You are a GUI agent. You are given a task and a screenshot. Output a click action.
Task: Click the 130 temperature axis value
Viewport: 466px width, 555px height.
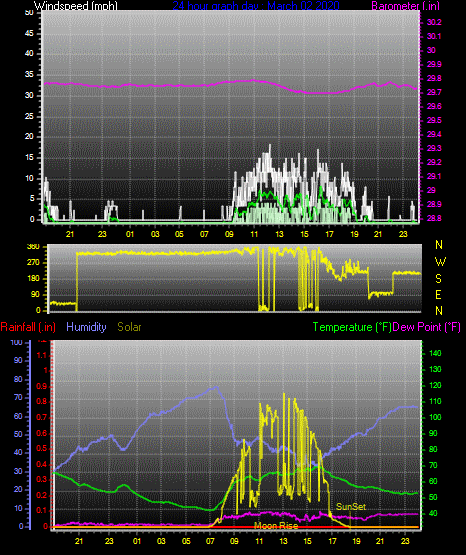435,370
